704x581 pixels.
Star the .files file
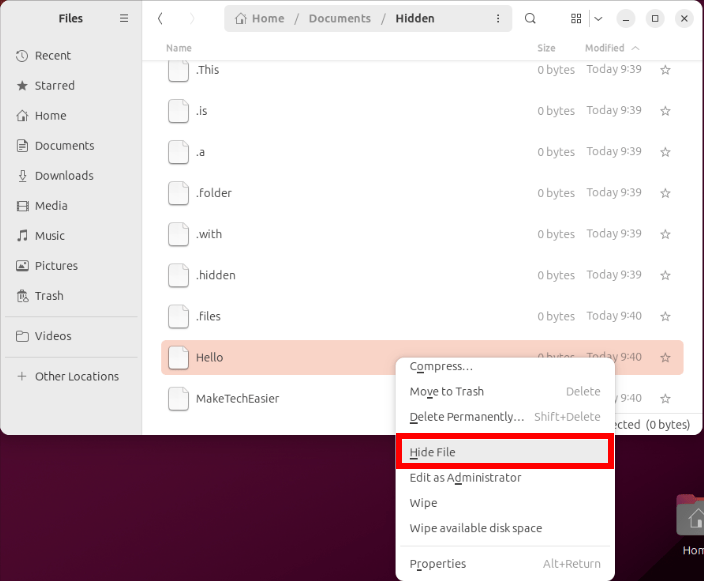[x=665, y=317]
